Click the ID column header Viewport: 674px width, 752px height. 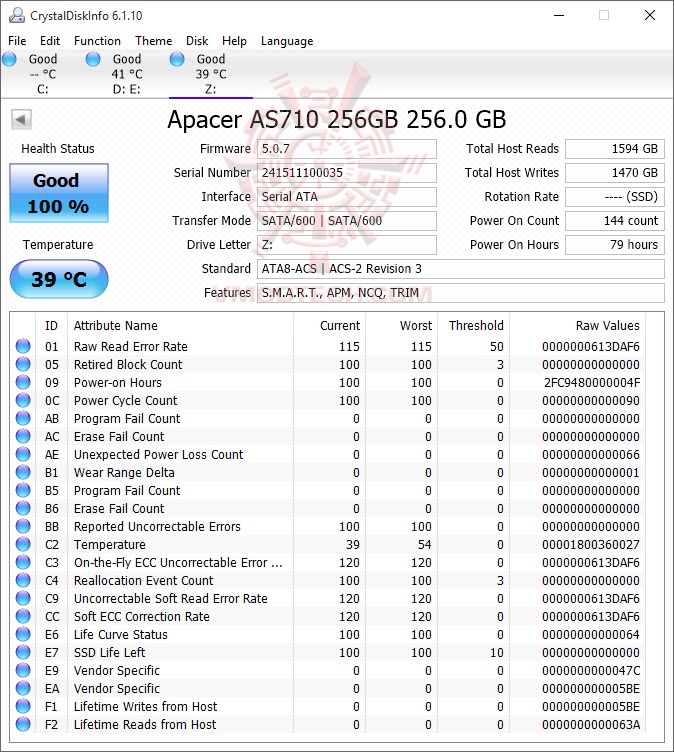(x=51, y=326)
